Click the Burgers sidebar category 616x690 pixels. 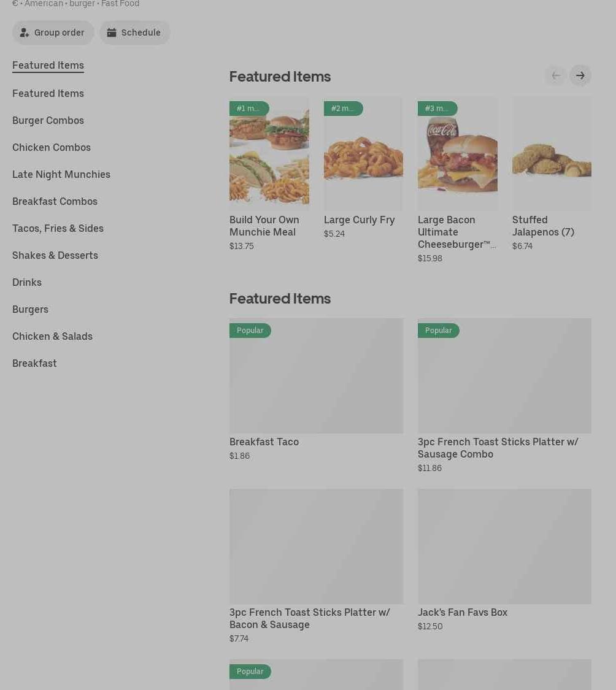tap(30, 309)
